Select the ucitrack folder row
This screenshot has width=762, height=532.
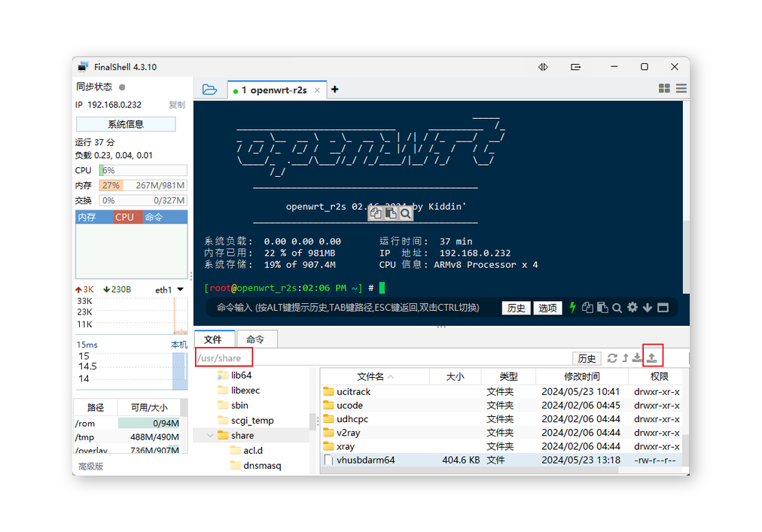click(x=501, y=391)
